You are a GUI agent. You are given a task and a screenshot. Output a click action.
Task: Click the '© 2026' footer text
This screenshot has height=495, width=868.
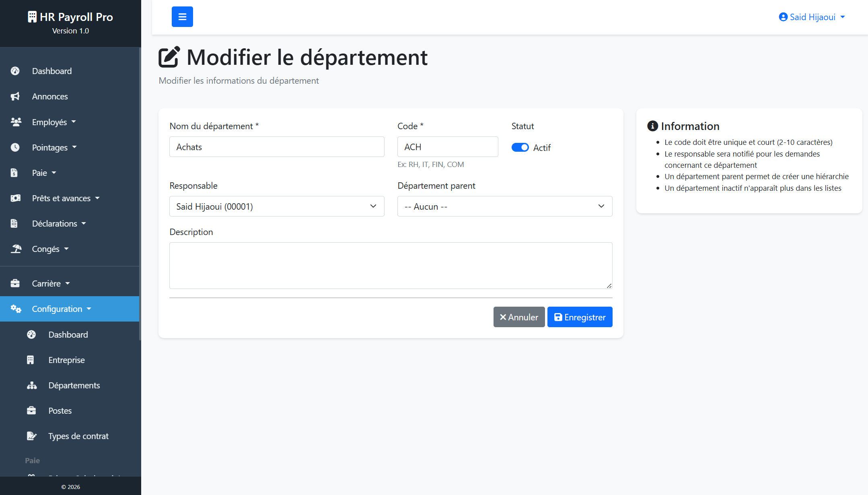click(x=70, y=487)
